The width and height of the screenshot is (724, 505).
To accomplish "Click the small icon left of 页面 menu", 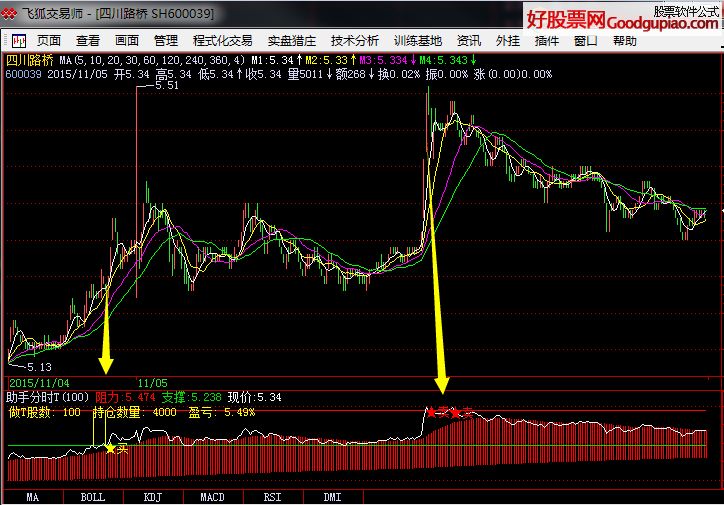I will (17, 41).
